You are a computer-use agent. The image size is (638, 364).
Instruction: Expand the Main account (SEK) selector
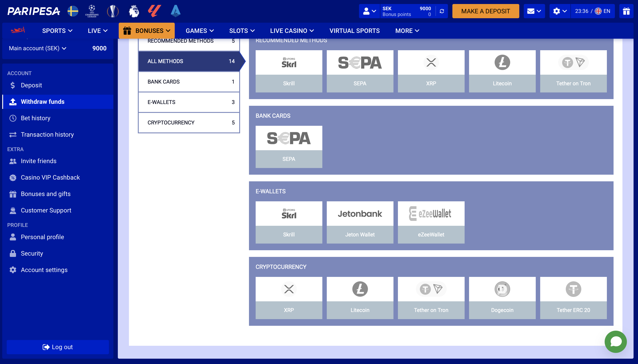(38, 48)
